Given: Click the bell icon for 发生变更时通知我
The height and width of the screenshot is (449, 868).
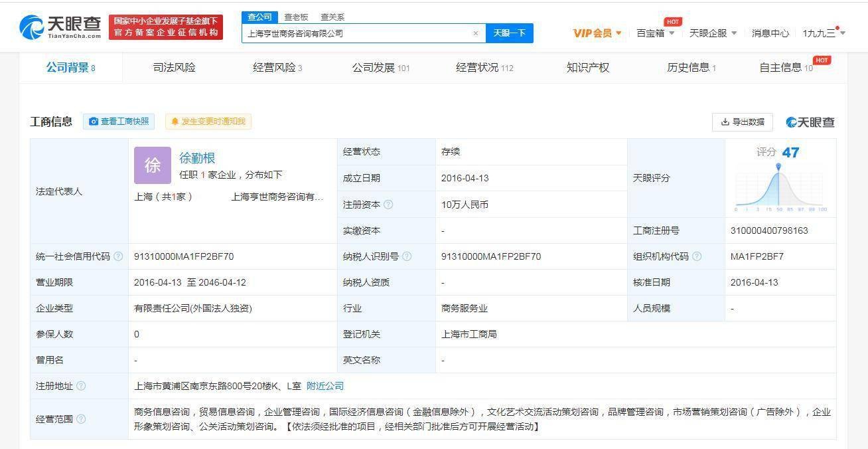Looking at the screenshot, I should pyautogui.click(x=175, y=122).
